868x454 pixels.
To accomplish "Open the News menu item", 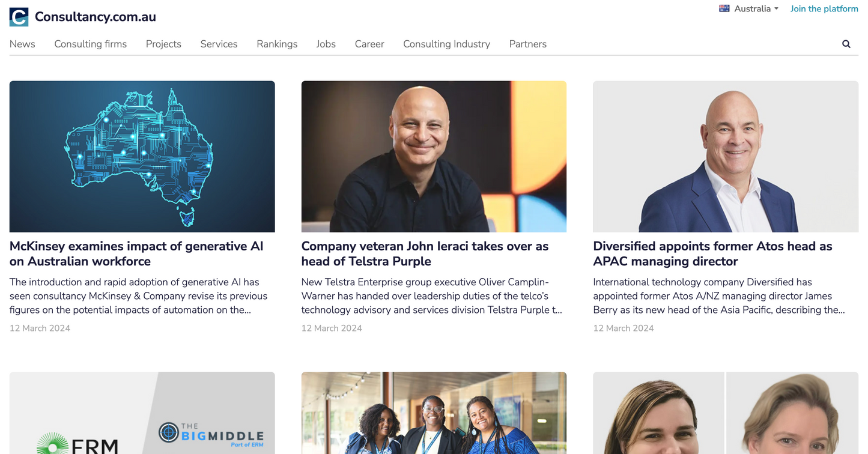I will (22, 44).
